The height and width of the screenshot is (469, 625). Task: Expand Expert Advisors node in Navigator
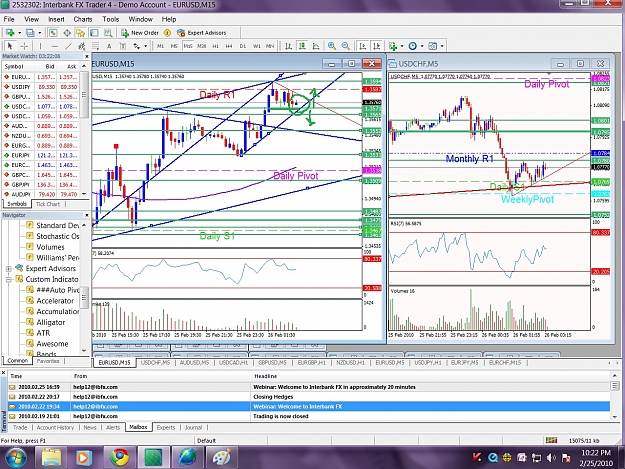8,269
